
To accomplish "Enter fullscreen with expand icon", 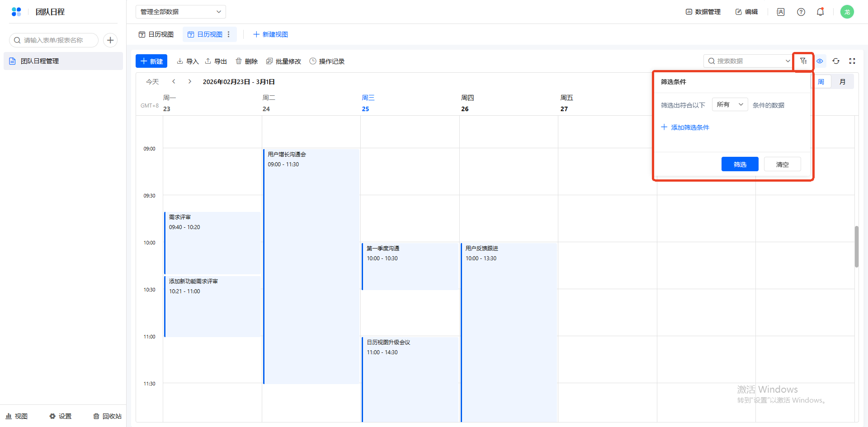I will pos(852,61).
